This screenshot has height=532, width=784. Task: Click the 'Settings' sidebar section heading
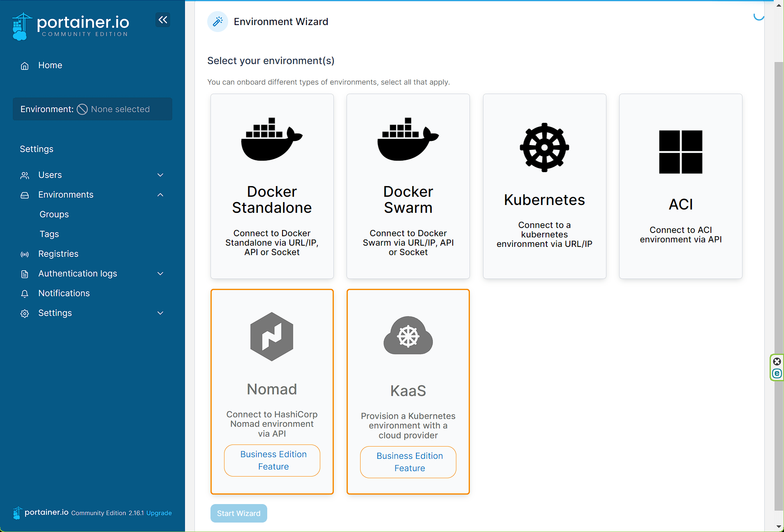point(37,149)
